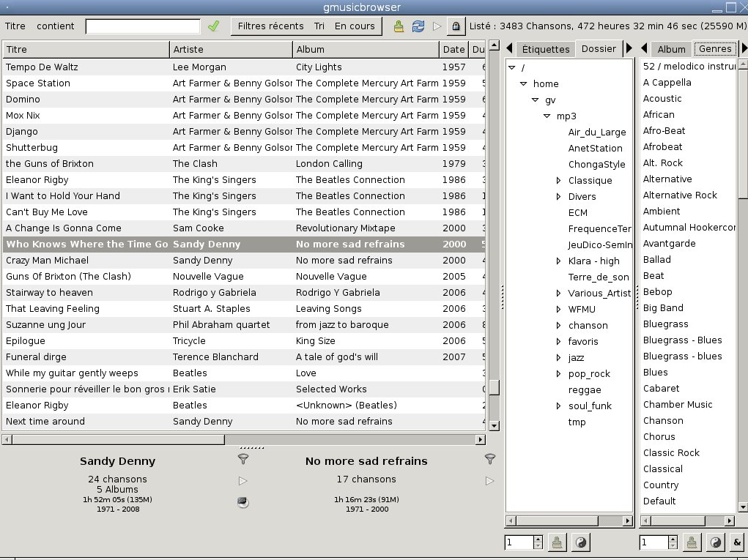The width and height of the screenshot is (748, 560).
Task: Click the yin-yang invert icon under Dossier panel
Action: 579,542
